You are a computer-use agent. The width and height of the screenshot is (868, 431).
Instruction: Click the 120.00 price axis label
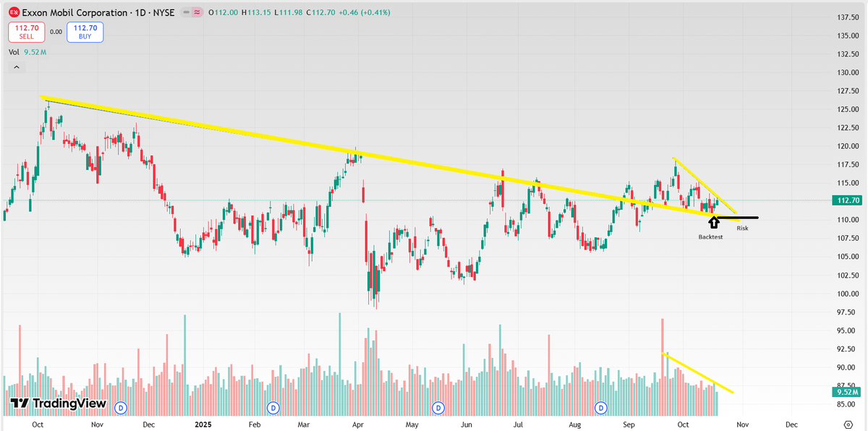846,146
